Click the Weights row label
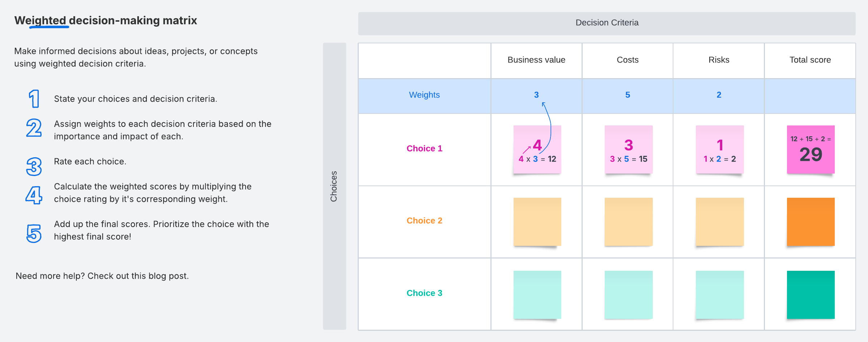 click(424, 95)
